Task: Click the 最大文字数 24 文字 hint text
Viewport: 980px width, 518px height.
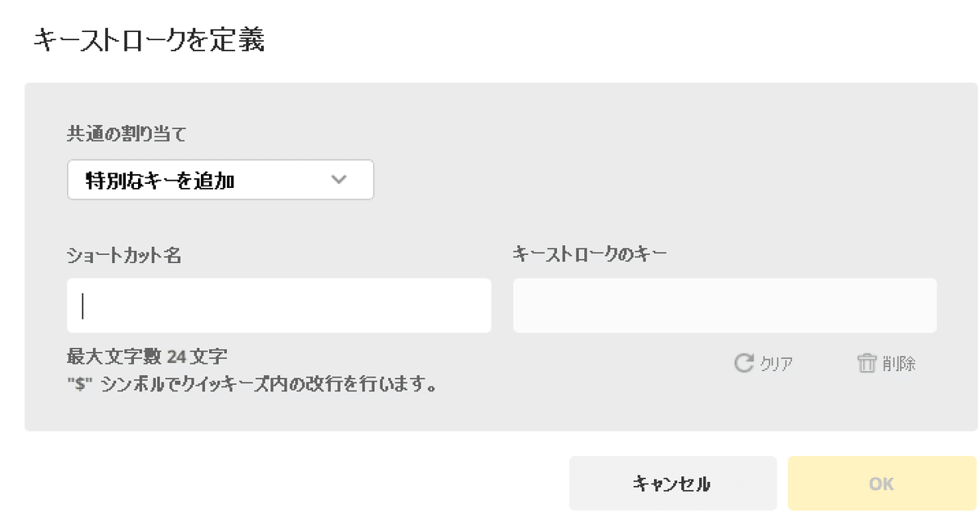Action: tap(147, 357)
